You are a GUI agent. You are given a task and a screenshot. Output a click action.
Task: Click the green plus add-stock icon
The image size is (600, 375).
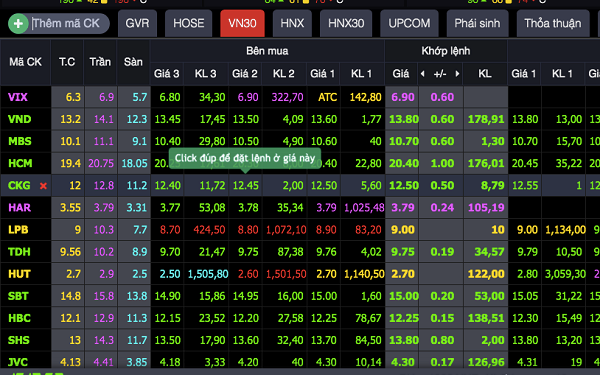[x=18, y=23]
